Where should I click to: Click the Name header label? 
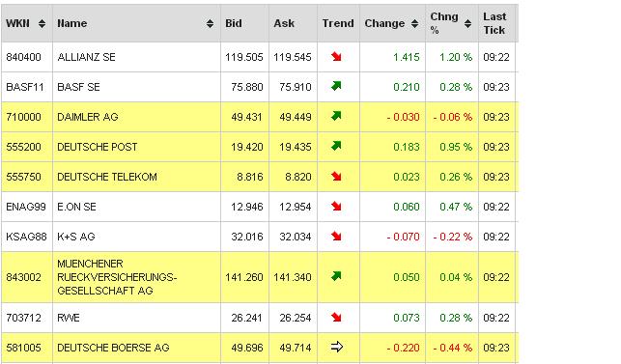coord(72,24)
